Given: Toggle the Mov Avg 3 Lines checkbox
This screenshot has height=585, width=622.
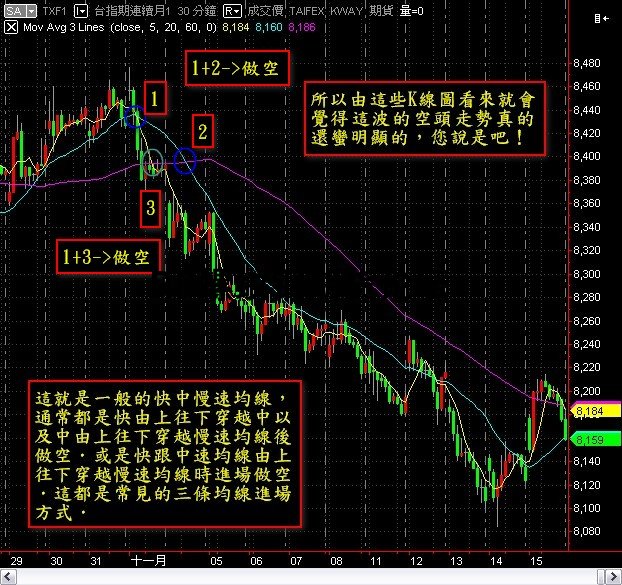Looking at the screenshot, I should click(x=11, y=28).
